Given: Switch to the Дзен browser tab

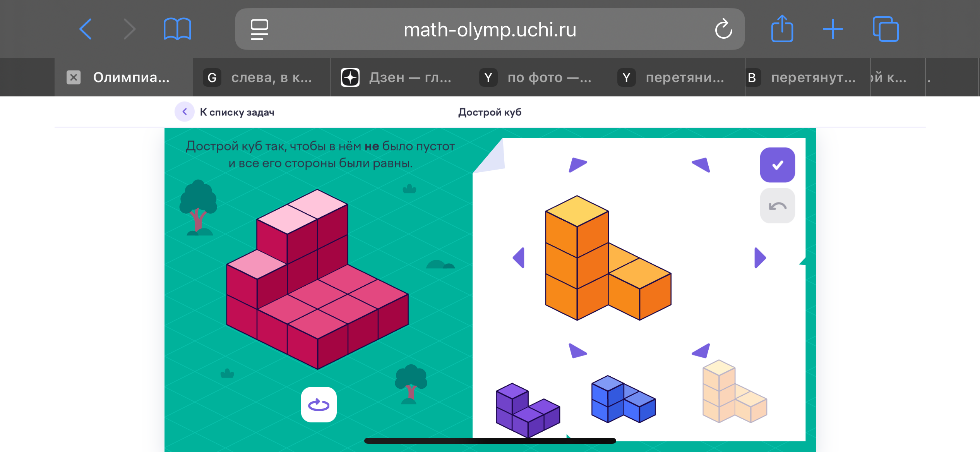Looking at the screenshot, I should (399, 77).
